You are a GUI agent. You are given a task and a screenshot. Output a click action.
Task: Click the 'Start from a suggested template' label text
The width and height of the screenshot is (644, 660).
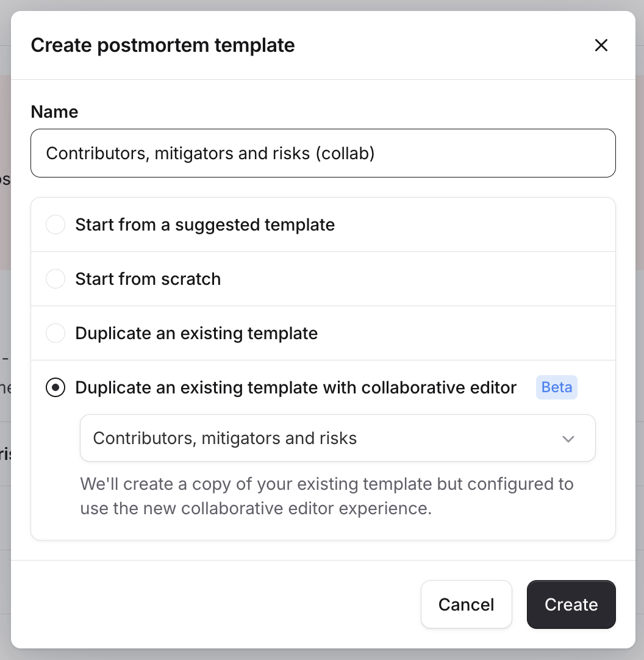(x=205, y=224)
